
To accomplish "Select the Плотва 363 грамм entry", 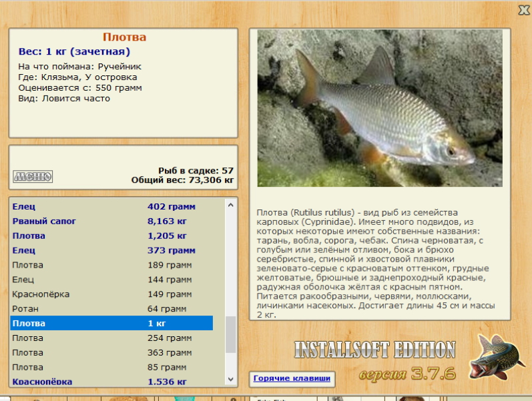I will pyautogui.click(x=111, y=352).
